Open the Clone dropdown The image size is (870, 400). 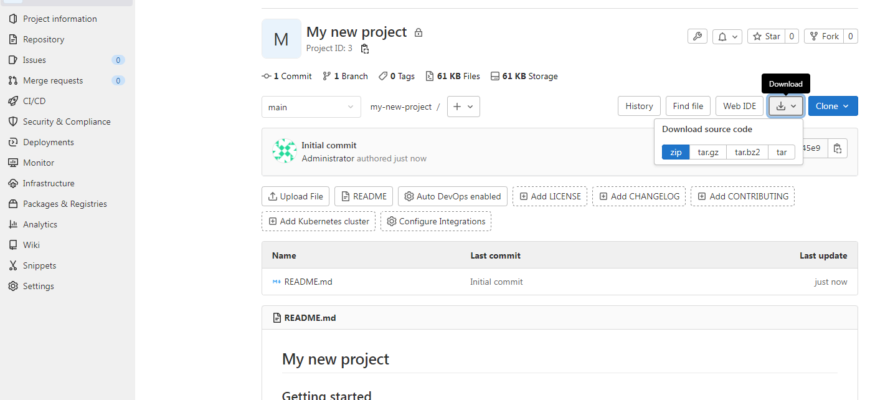click(x=833, y=106)
